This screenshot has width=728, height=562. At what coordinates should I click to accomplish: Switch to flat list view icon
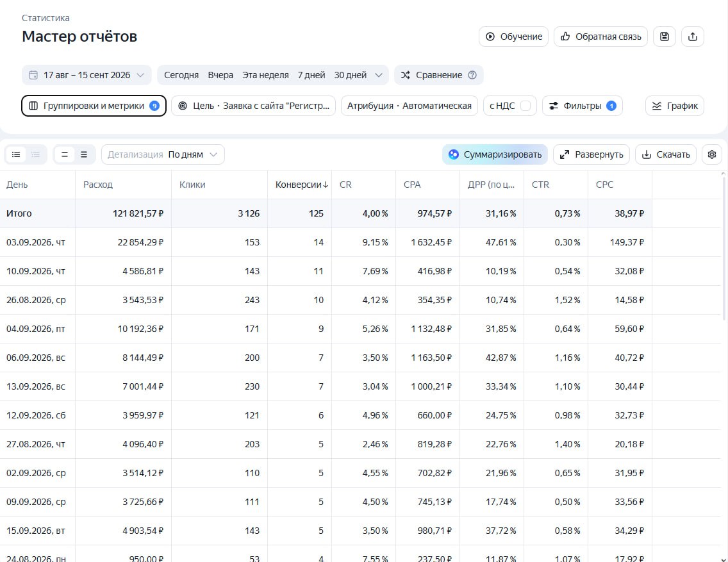16,154
